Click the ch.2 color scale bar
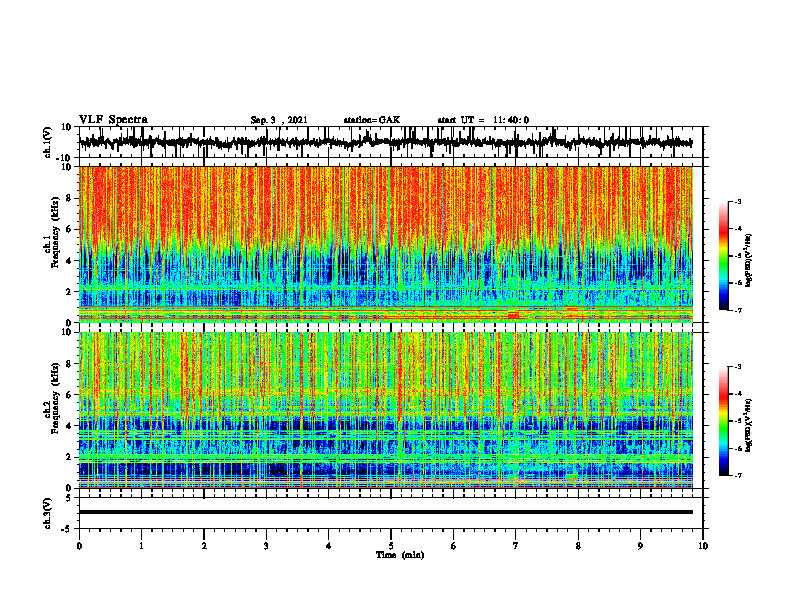This screenshot has width=792, height=612. (723, 421)
